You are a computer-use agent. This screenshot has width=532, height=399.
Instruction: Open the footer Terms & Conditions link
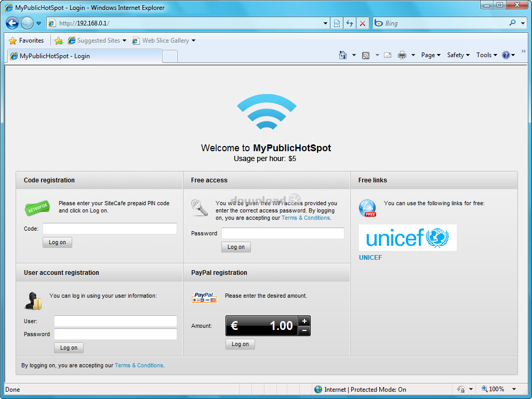coord(139,365)
